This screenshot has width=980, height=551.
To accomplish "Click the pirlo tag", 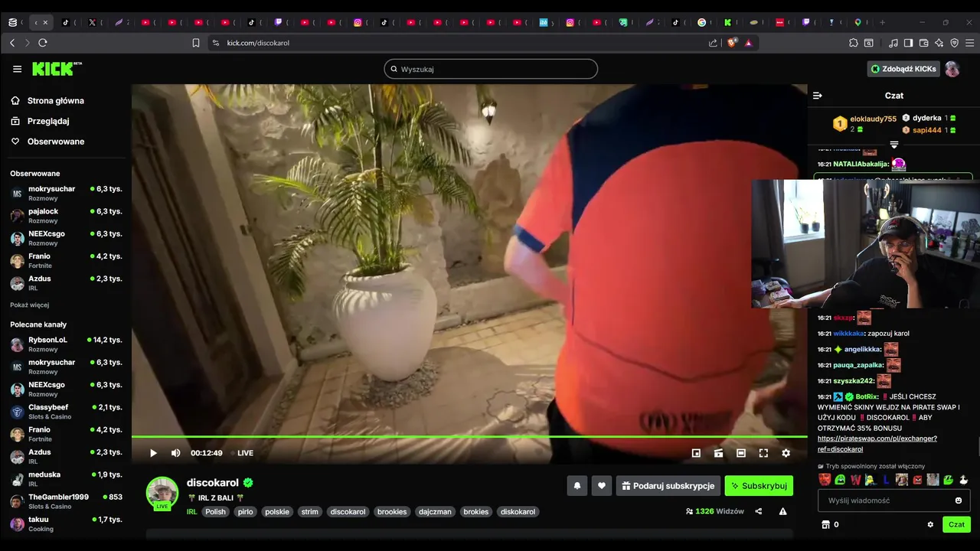I will (245, 511).
